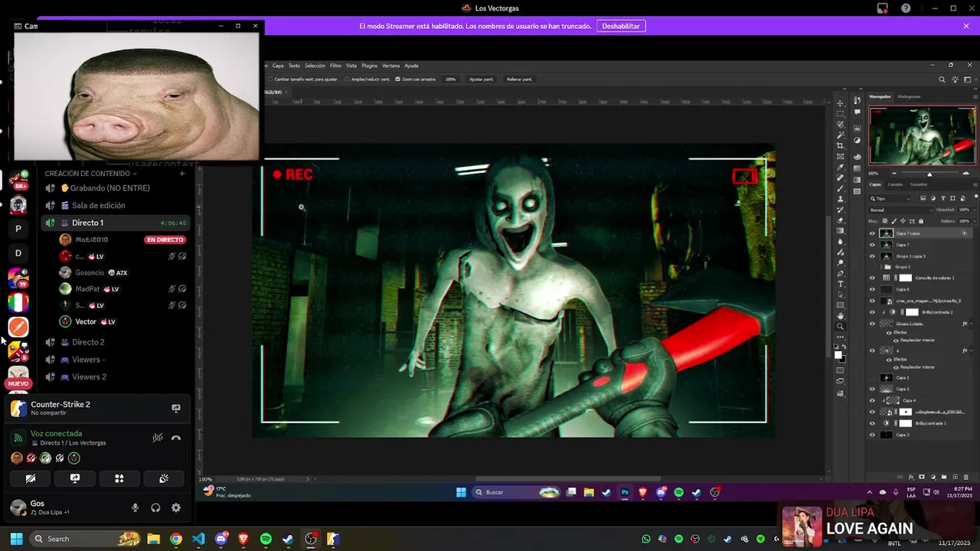The image size is (980, 551).
Task: Click Windows Start button on outer taskbar
Action: 16,539
